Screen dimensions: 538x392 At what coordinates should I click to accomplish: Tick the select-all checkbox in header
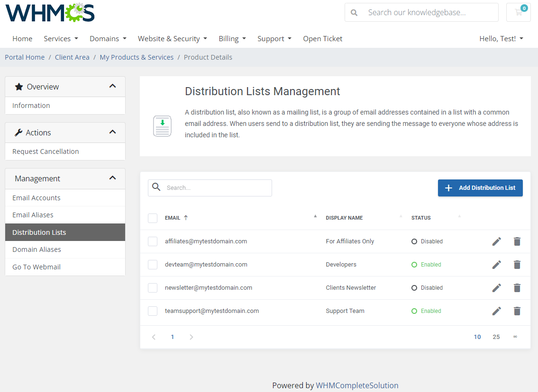click(x=153, y=218)
